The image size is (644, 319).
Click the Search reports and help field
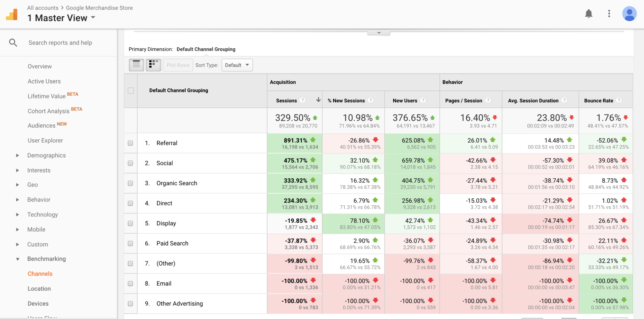coord(60,43)
